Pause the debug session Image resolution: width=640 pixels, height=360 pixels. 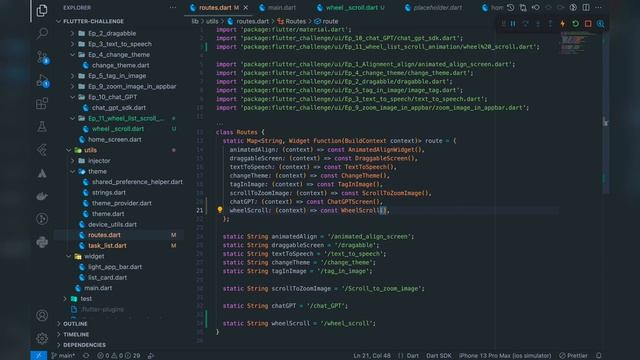[x=513, y=24]
